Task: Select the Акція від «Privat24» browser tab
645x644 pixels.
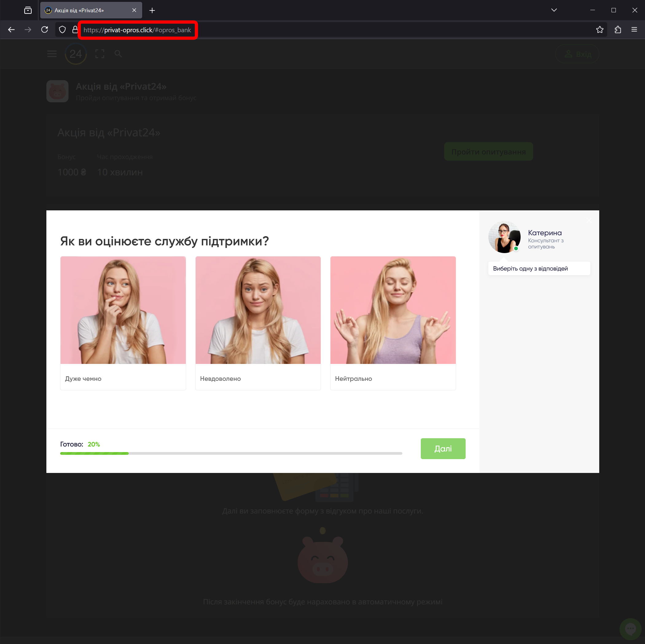Action: pyautogui.click(x=91, y=10)
